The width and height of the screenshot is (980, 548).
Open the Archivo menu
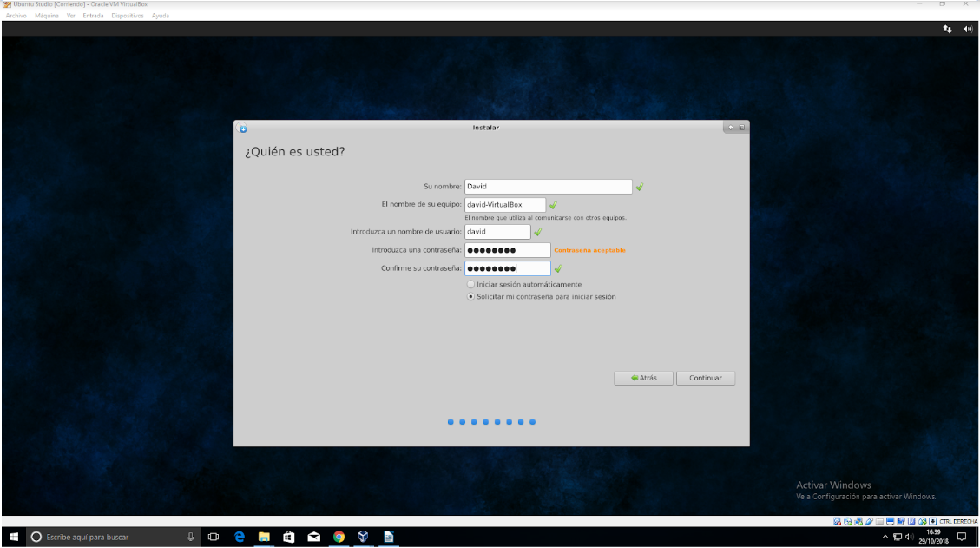click(16, 16)
